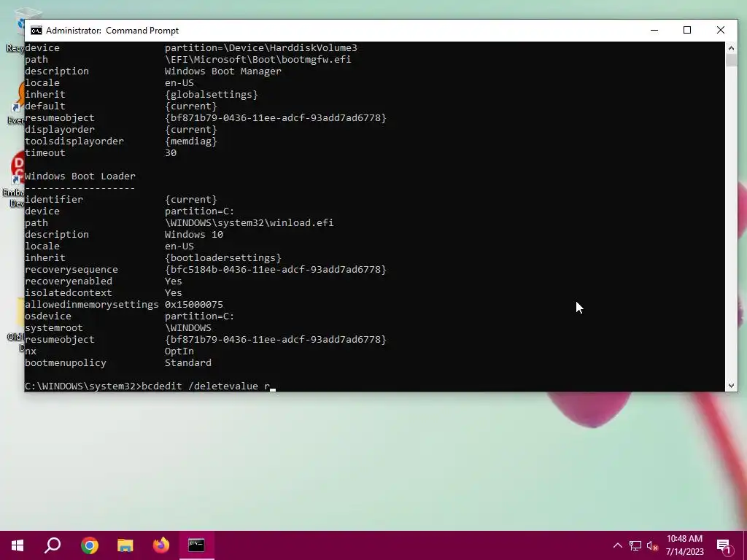Show hidden system tray icons
Screen dimensions: 747x560
(x=617, y=545)
